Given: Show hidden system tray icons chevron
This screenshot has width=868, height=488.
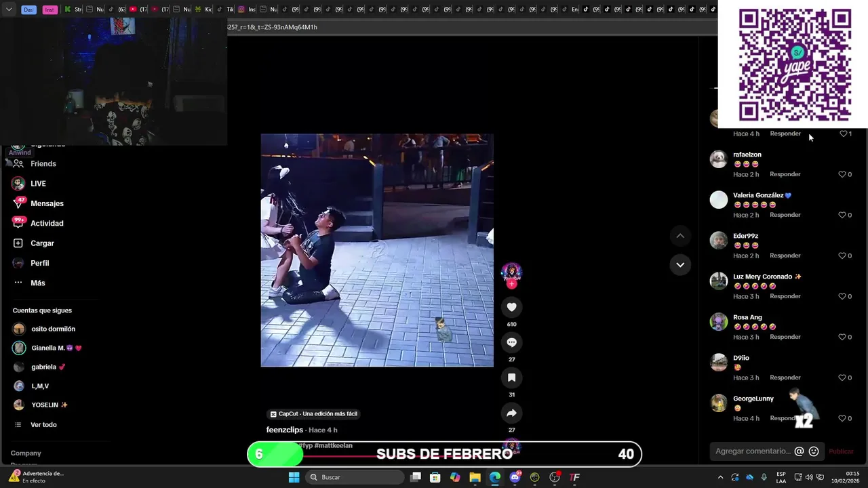Looking at the screenshot, I should point(720,477).
